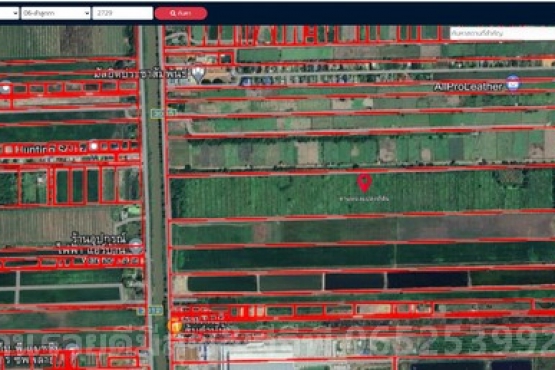This screenshot has height=370, width=555.
Task: Click the Thai label under the red pin
Action: pyautogui.click(x=364, y=199)
